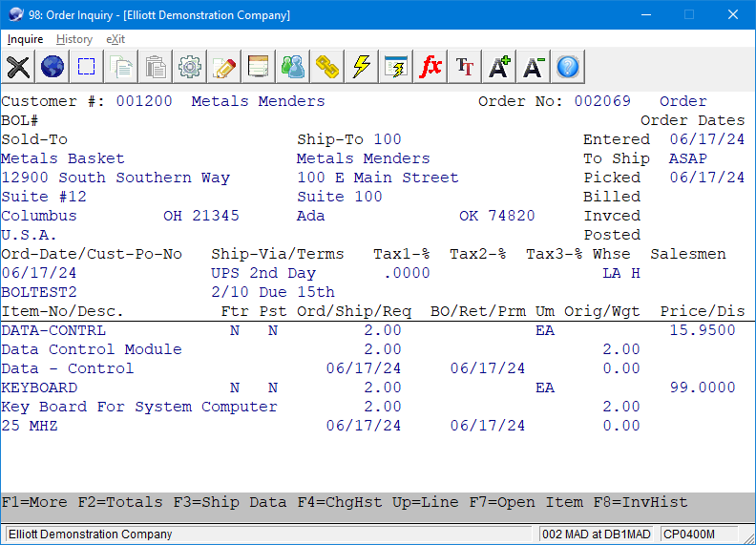Click the red fx function icon

[x=430, y=67]
